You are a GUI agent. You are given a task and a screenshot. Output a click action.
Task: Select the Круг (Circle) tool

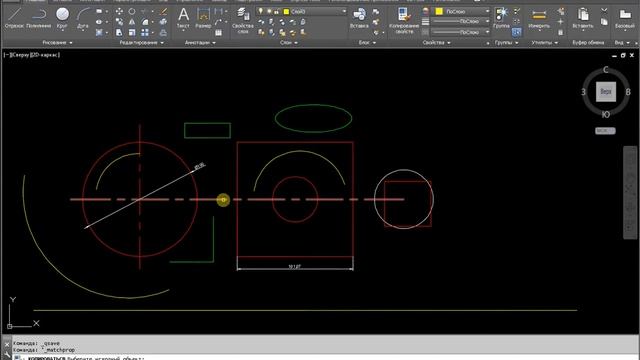(x=62, y=18)
